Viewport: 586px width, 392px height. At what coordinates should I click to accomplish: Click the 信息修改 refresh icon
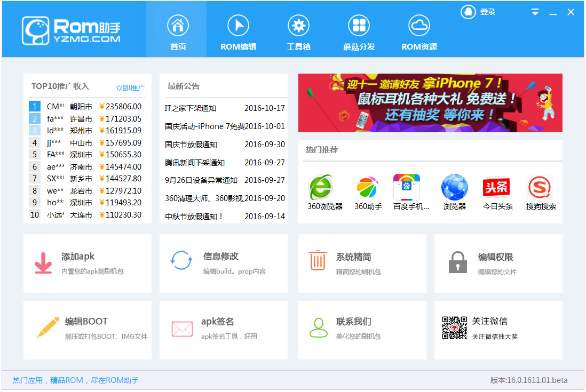pyautogui.click(x=181, y=260)
